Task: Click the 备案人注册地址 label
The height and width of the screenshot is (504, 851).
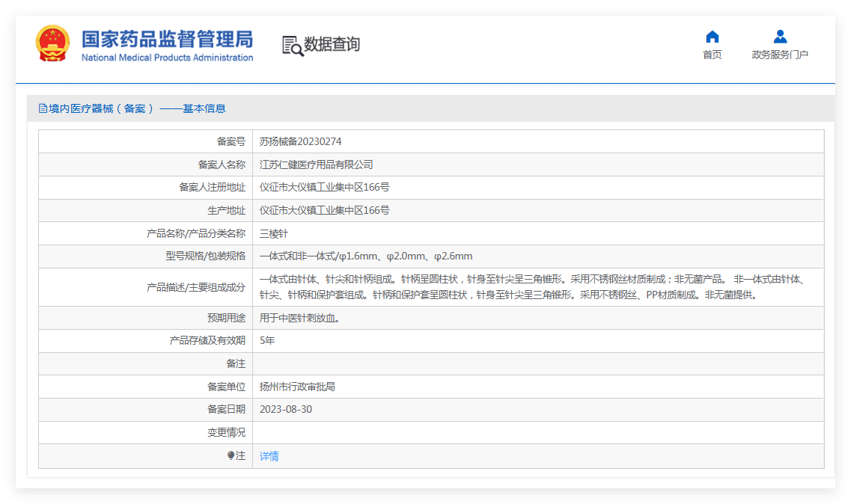Action: click(x=213, y=187)
